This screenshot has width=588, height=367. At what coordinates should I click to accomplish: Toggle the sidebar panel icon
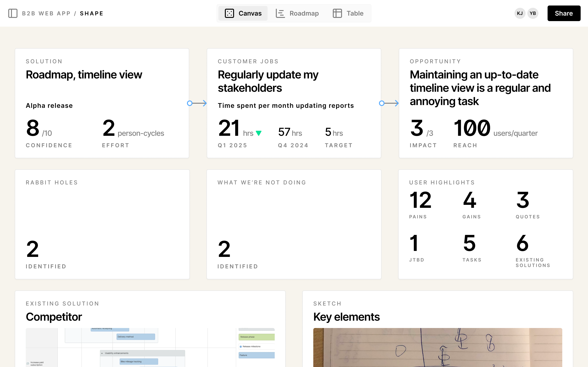(x=13, y=13)
